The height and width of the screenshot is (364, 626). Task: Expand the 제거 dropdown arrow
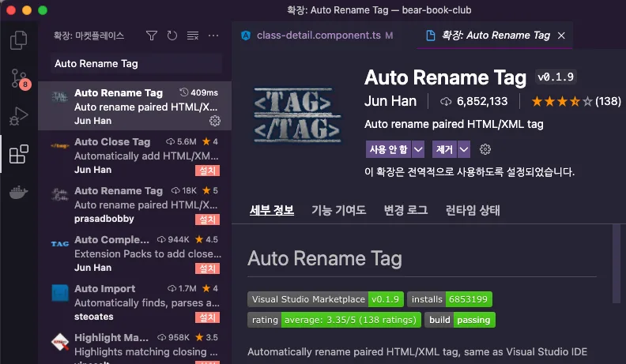[464, 149]
